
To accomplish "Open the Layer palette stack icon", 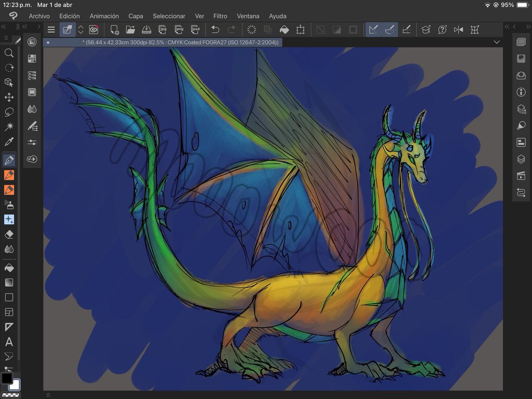I will pyautogui.click(x=521, y=159).
